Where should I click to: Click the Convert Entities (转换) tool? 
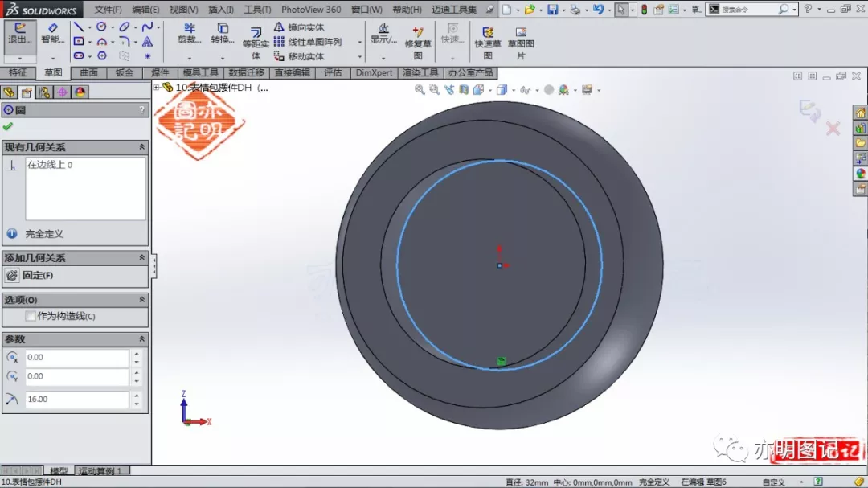pyautogui.click(x=223, y=34)
